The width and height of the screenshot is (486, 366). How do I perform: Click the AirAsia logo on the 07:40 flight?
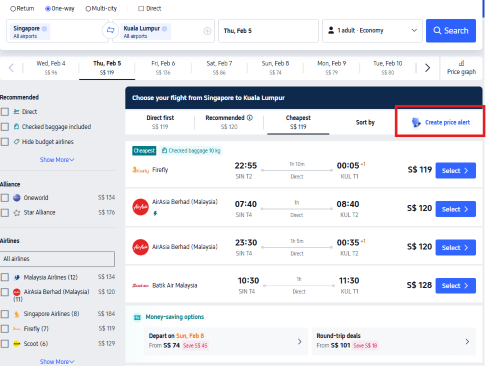(140, 207)
